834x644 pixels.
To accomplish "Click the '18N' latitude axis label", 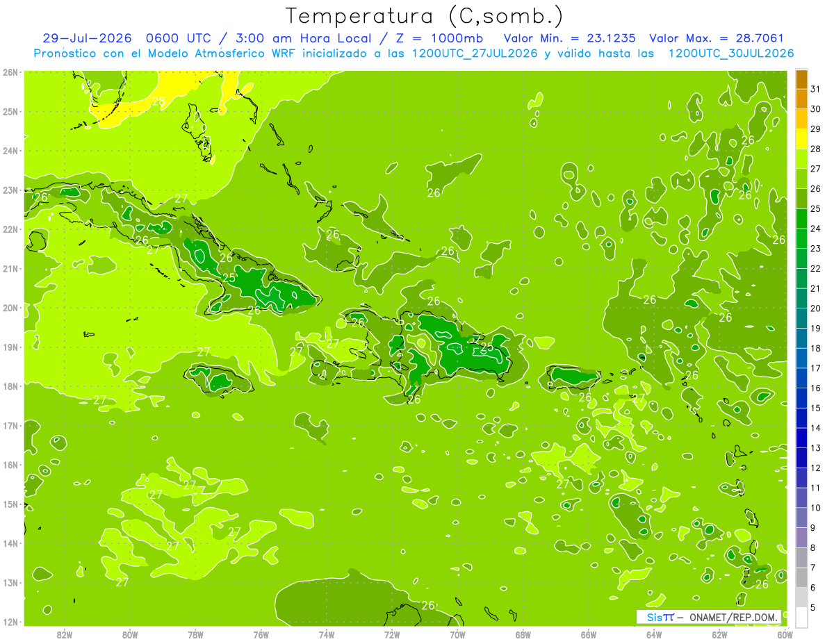I will [x=10, y=386].
